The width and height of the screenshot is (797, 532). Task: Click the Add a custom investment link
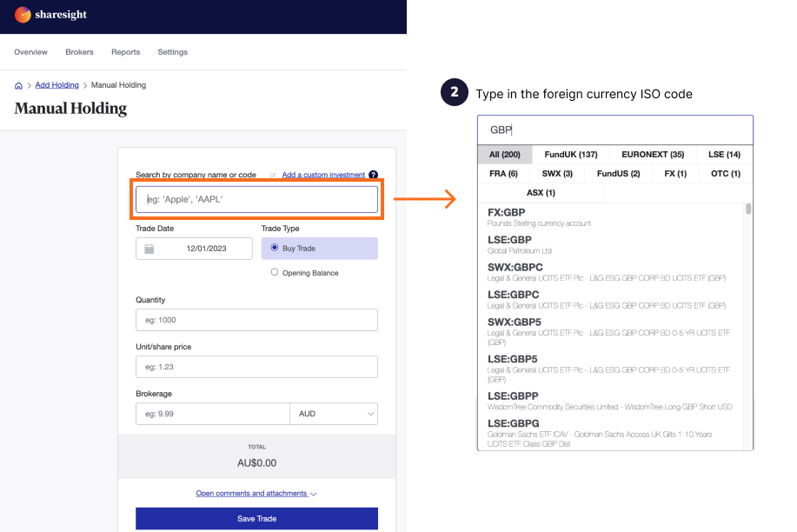[323, 175]
